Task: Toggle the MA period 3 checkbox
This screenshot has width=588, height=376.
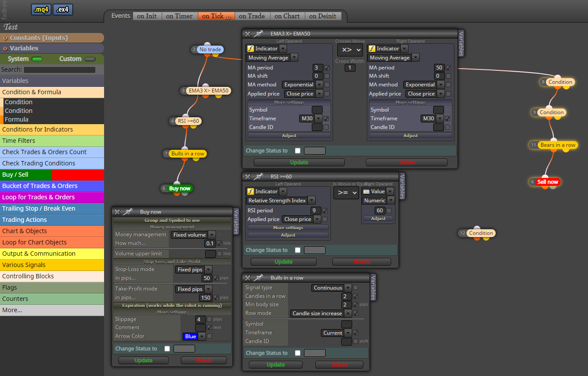Action: [327, 68]
